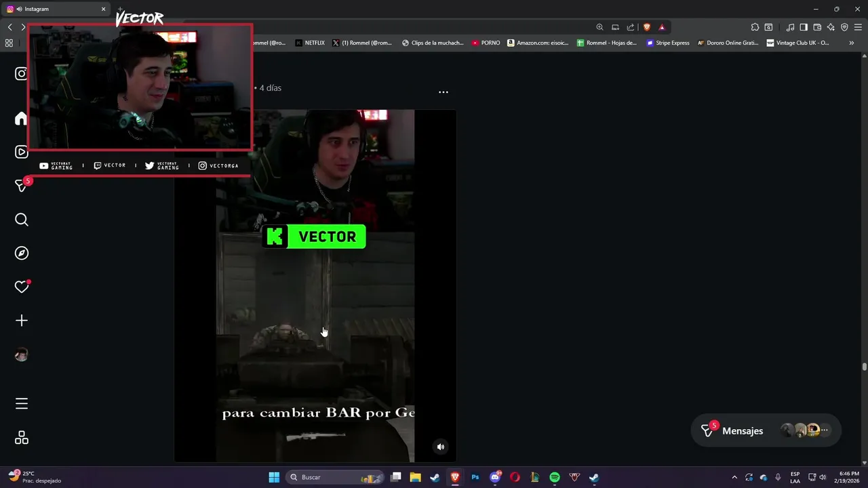This screenshot has width=868, height=488.
Task: Expand hidden bookmarks with the double chevron
Action: [852, 43]
